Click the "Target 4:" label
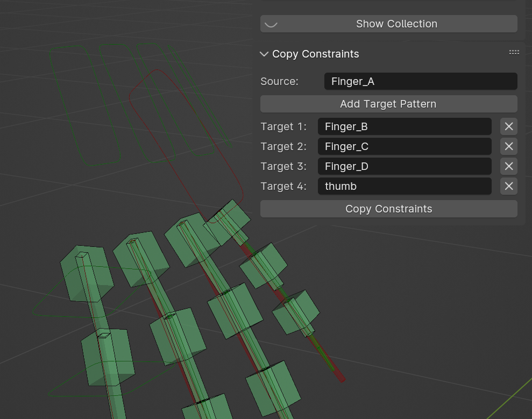Screen dimensions: 532x419 [283, 186]
